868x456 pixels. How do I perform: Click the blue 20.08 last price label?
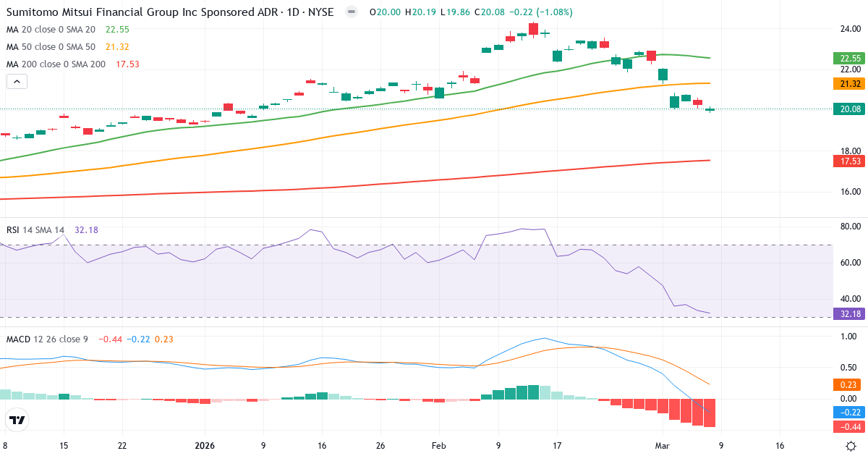click(848, 109)
